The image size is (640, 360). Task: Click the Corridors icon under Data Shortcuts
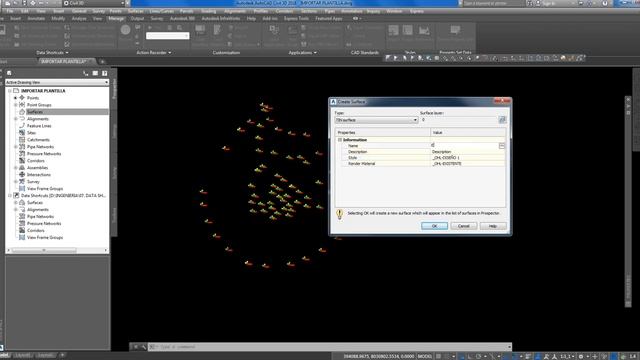click(22, 230)
